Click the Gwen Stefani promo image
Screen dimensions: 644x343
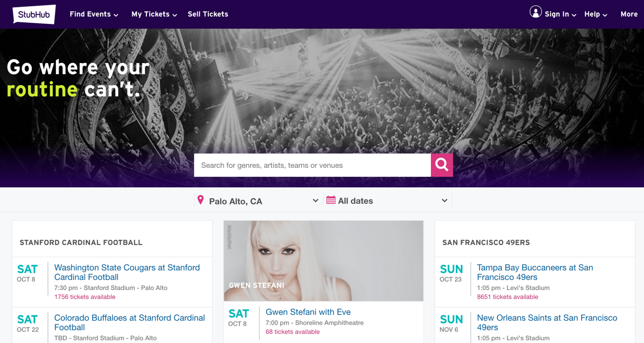[x=323, y=261]
